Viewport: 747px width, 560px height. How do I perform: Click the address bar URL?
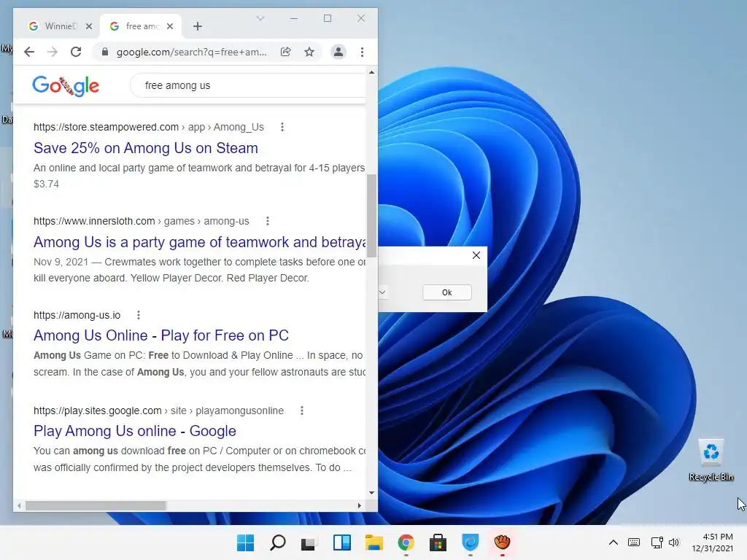tap(192, 52)
